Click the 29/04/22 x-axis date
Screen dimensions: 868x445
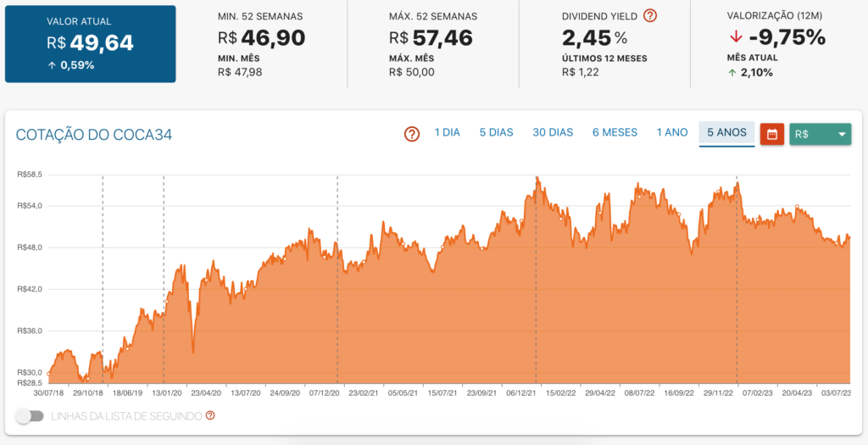[x=600, y=392]
